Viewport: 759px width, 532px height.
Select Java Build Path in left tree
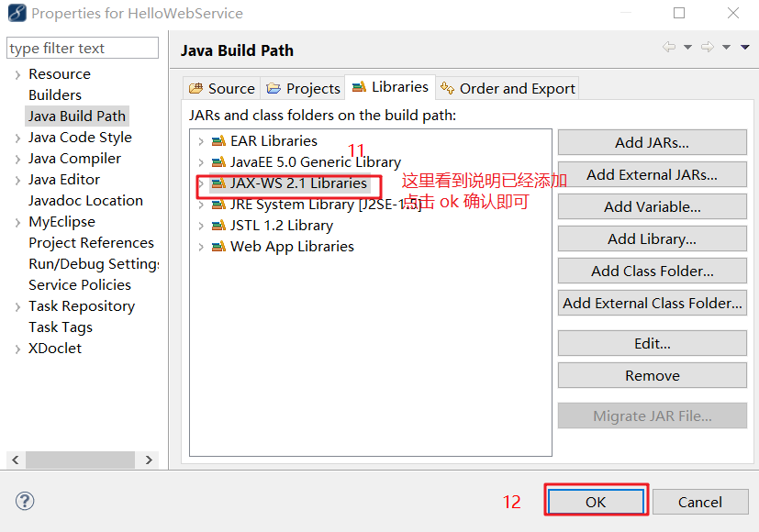coord(77,116)
